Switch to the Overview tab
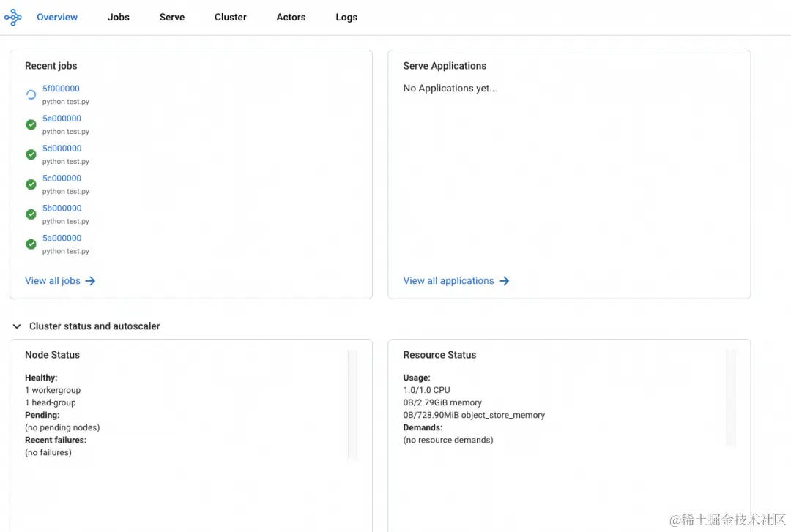 pos(57,17)
